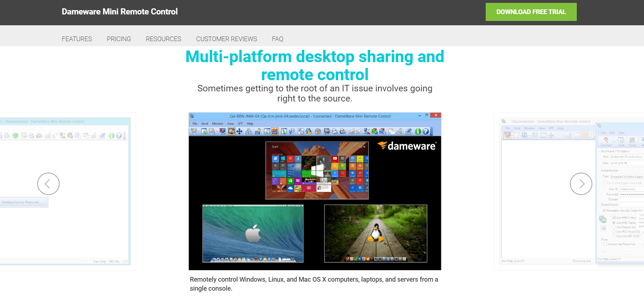Open Monitor menu in the center screenshot

pos(218,123)
